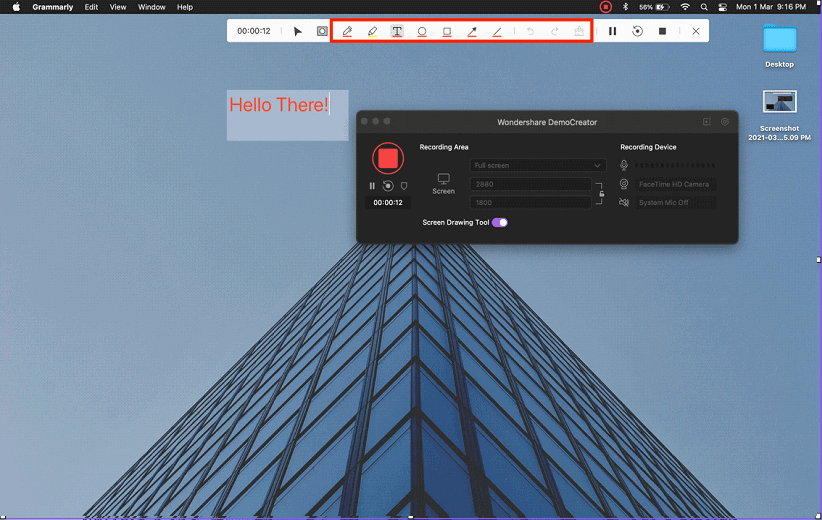This screenshot has width=822, height=520.
Task: Open the DemoCreator settings gear
Action: tap(724, 122)
